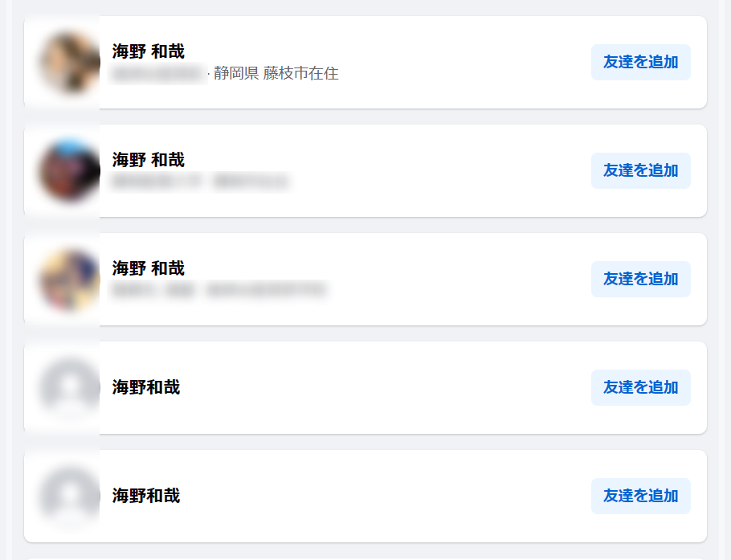This screenshot has height=560, width=731.
Task: Open upper 海野和哉 name with gray avatar
Action: pos(146,387)
